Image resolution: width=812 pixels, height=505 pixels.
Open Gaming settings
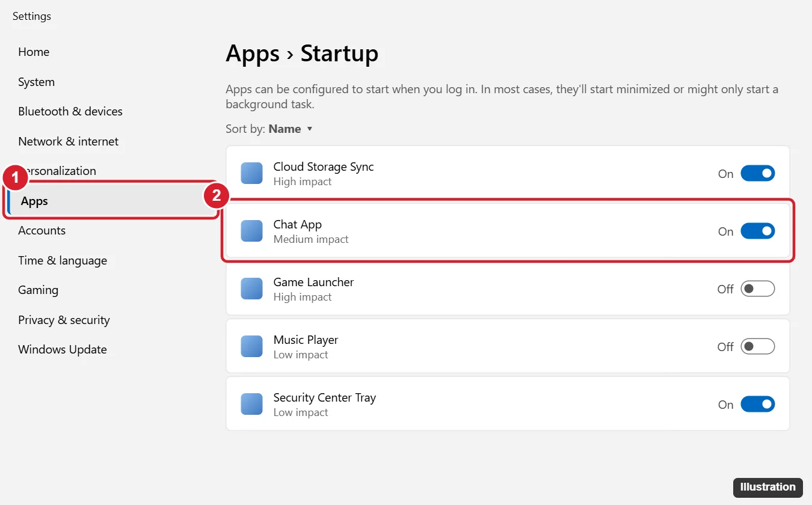38,290
